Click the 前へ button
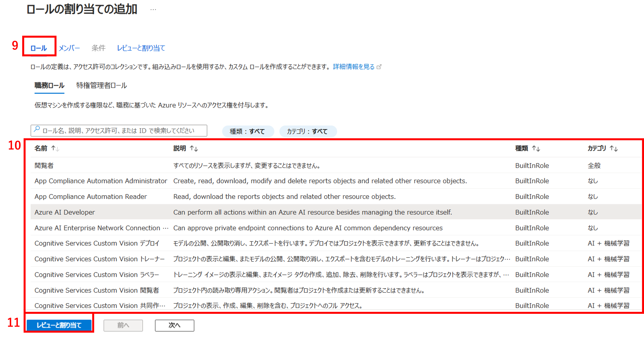This screenshot has height=337, width=644. [123, 325]
